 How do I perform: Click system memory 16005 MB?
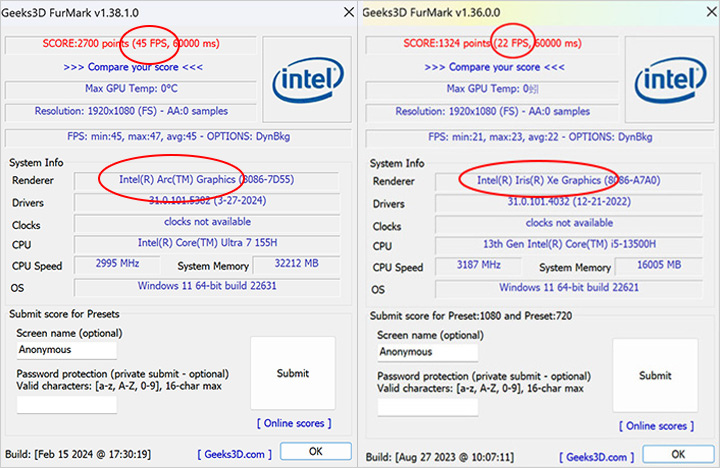click(x=659, y=265)
